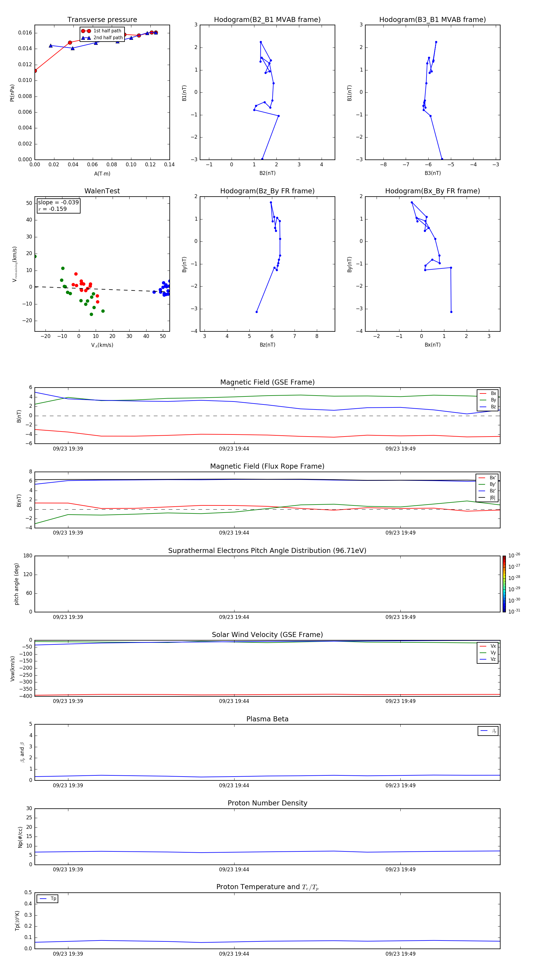This screenshot has height=980, width=535.
Task: Click the By legend entry in GSE magnetic field
Action: coord(488,400)
